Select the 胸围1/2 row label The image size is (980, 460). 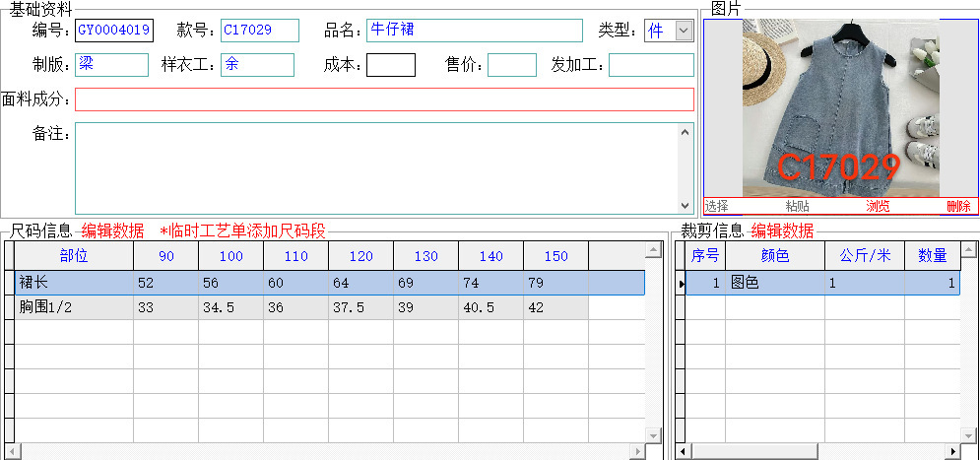pos(74,307)
